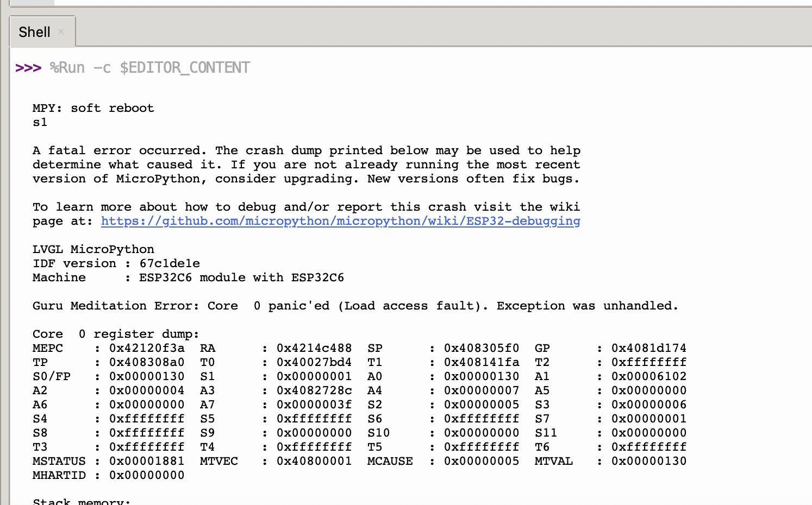The width and height of the screenshot is (812, 505).
Task: Click the GP register value 0x4081d174
Action: [x=649, y=348]
